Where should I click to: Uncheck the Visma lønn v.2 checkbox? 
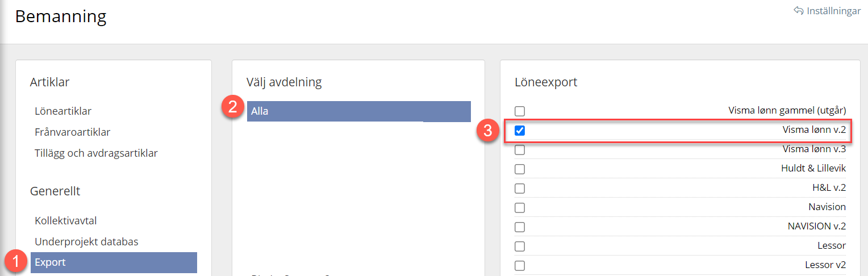(x=520, y=131)
